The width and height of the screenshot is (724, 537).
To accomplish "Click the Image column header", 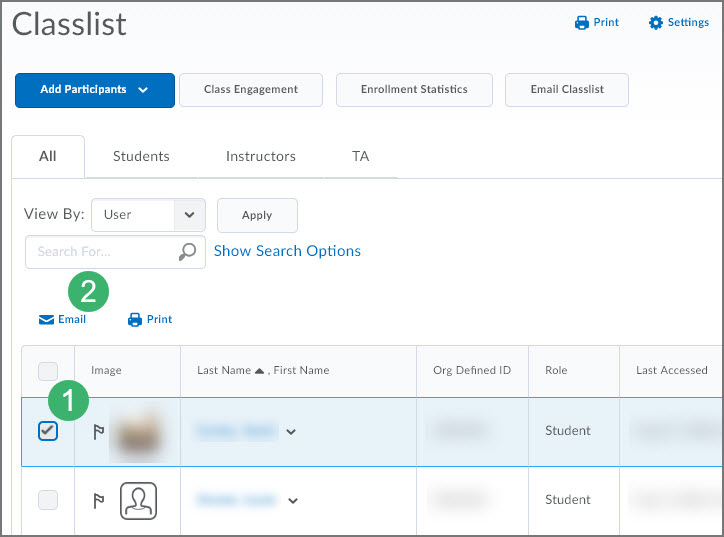I will click(x=106, y=370).
